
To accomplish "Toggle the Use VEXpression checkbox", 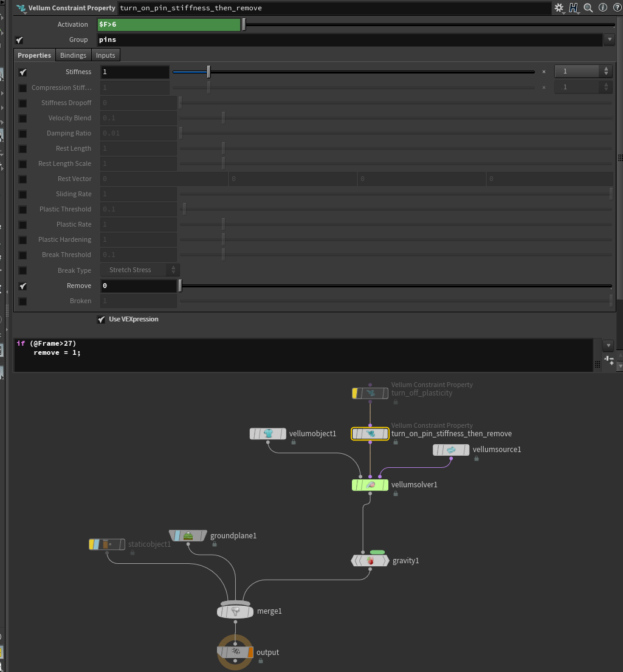I will pyautogui.click(x=101, y=319).
